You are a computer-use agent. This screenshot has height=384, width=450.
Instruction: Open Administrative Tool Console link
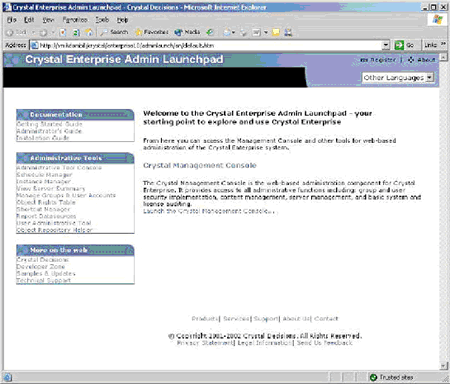[59, 167]
